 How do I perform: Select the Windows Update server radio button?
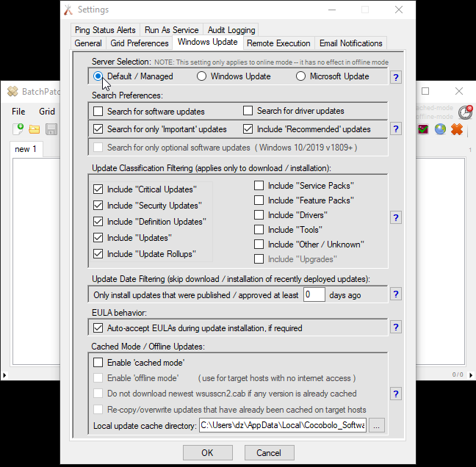point(201,76)
